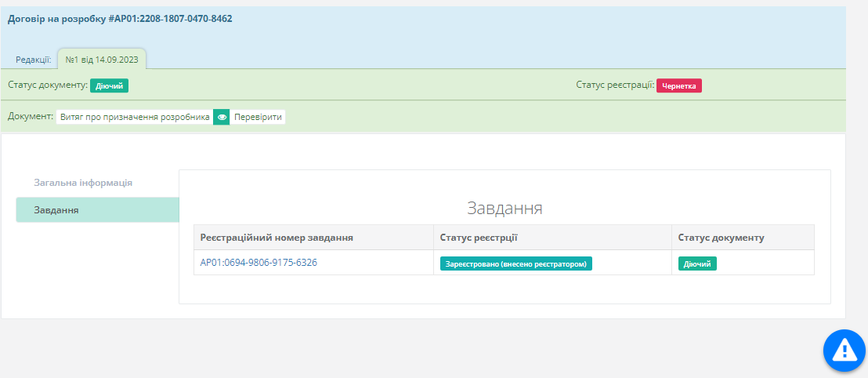
Task: Click the Редакції label
Action: [x=34, y=60]
